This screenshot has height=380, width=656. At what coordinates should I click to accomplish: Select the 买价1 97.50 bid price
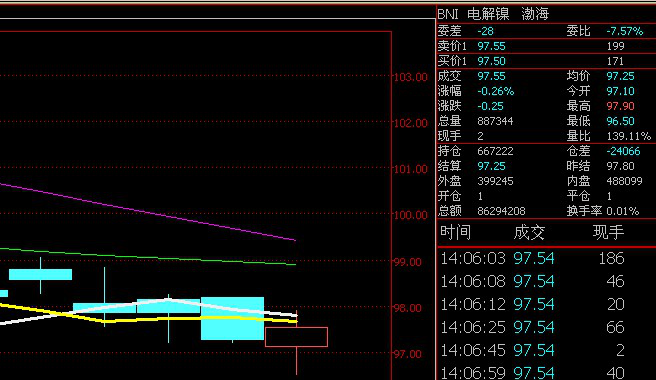[491, 61]
